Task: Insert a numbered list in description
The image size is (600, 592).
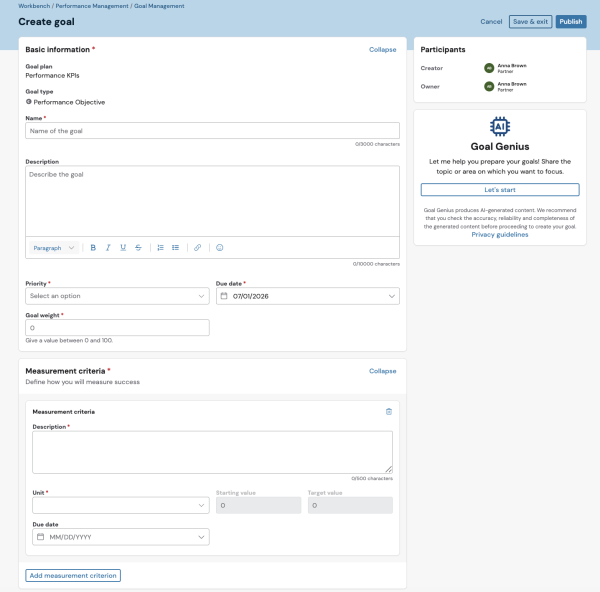Action: (160, 248)
